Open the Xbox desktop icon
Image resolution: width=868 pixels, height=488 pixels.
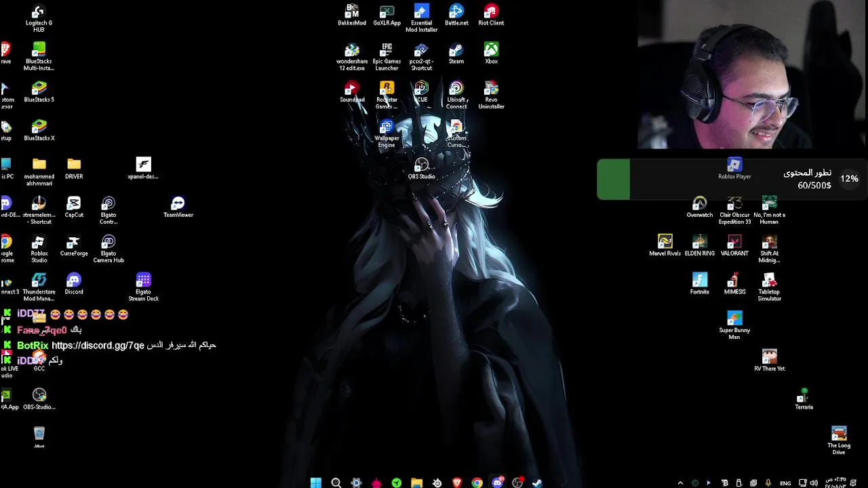point(491,54)
